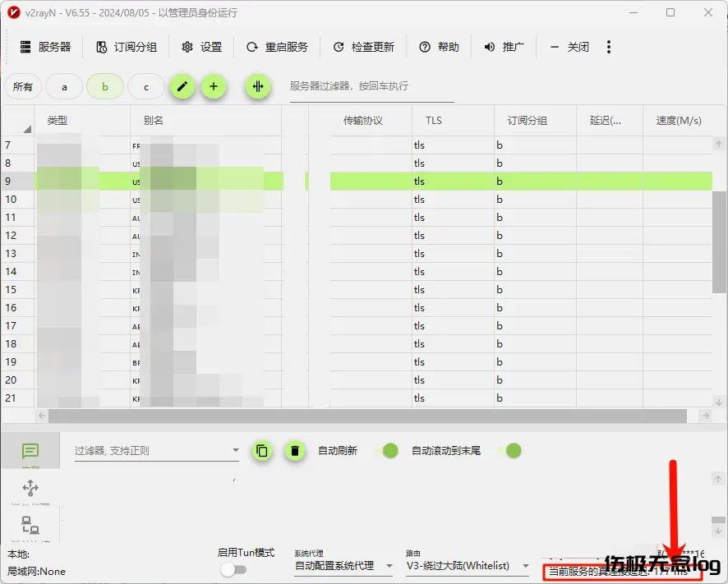
Task: Open the 帮助 menu
Action: 439,47
